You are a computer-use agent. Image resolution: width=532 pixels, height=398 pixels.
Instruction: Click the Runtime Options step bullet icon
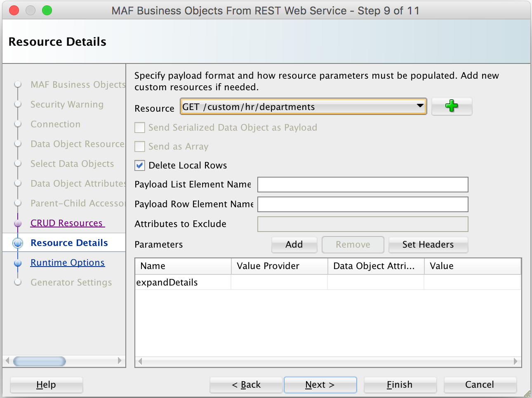[x=18, y=263]
